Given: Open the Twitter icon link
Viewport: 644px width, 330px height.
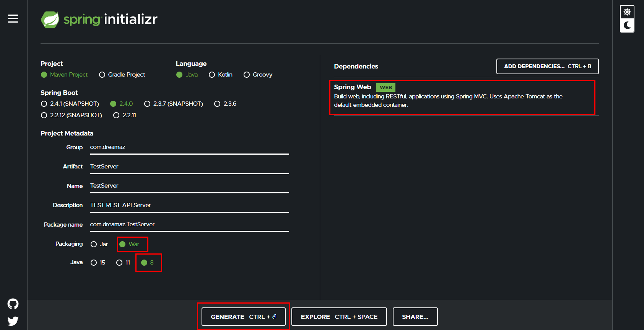Looking at the screenshot, I should coord(13,321).
